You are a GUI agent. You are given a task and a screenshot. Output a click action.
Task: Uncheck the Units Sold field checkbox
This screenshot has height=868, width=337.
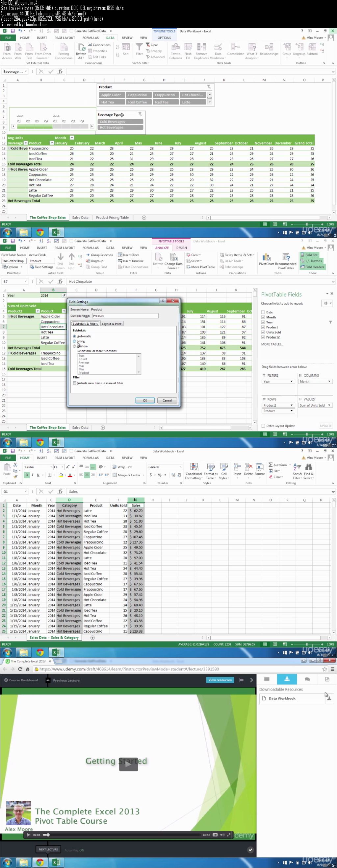coord(263,332)
